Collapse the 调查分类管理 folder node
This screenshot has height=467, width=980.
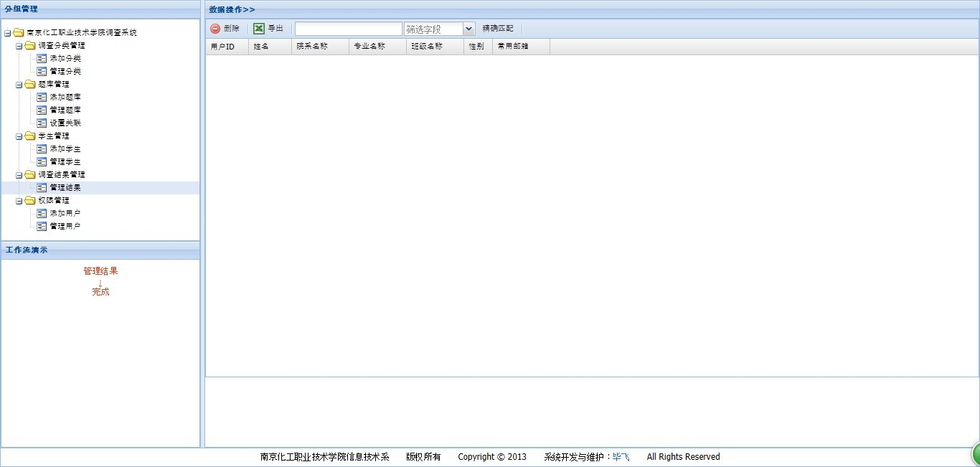(x=19, y=46)
